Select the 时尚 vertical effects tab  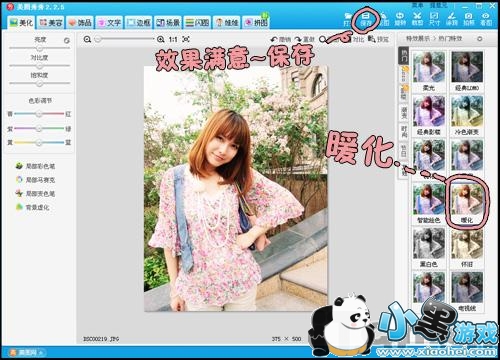coord(404,132)
